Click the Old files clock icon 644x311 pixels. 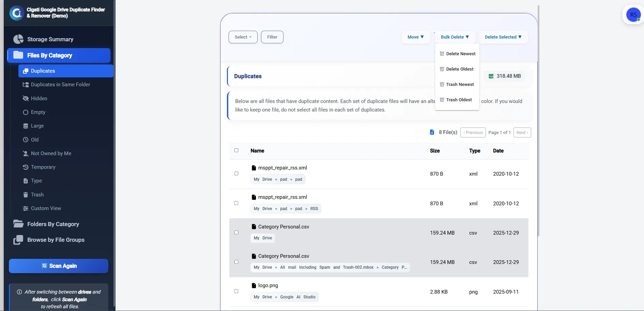coord(26,140)
